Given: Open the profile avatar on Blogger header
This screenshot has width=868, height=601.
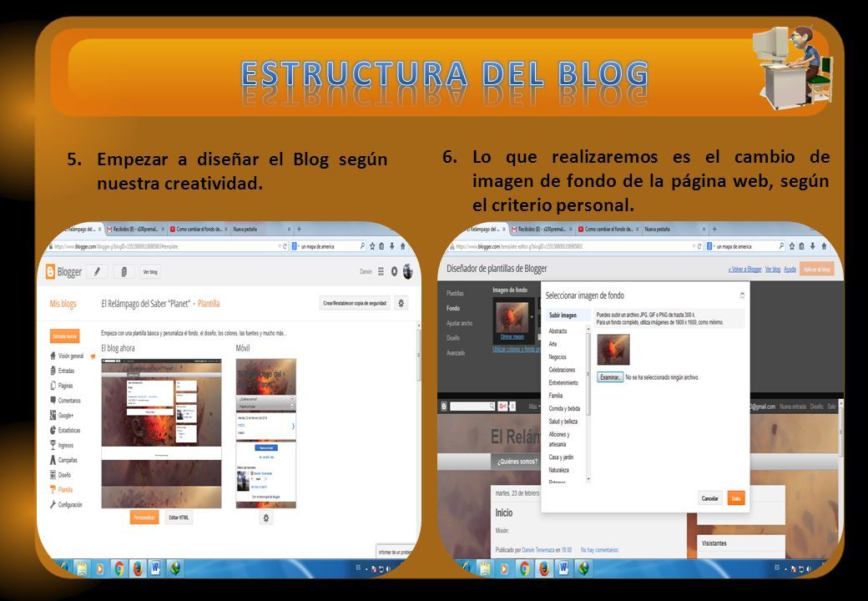Looking at the screenshot, I should coord(408,271).
